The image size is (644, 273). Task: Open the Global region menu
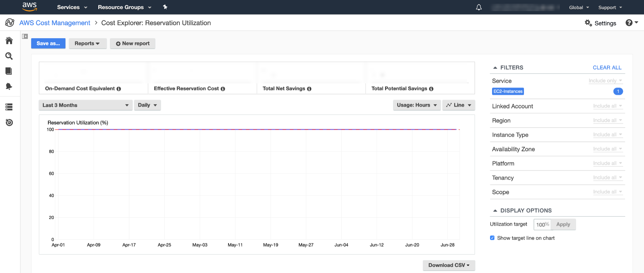tap(579, 7)
